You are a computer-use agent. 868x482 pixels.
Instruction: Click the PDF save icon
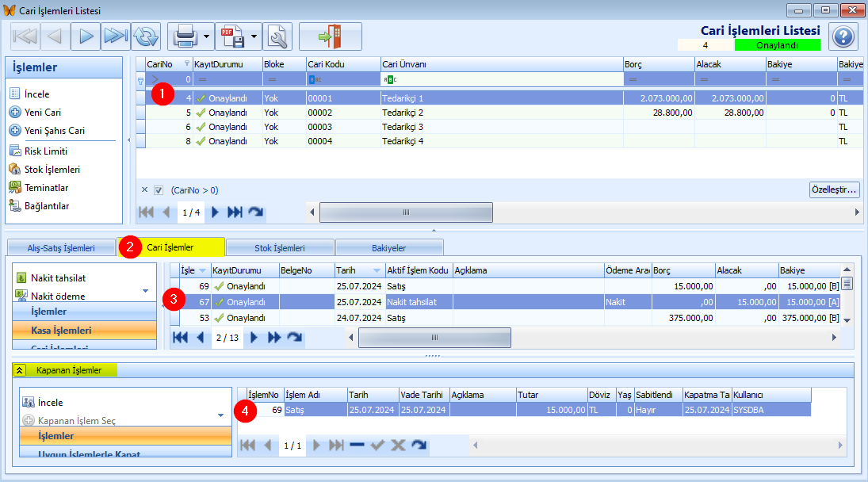[x=233, y=36]
